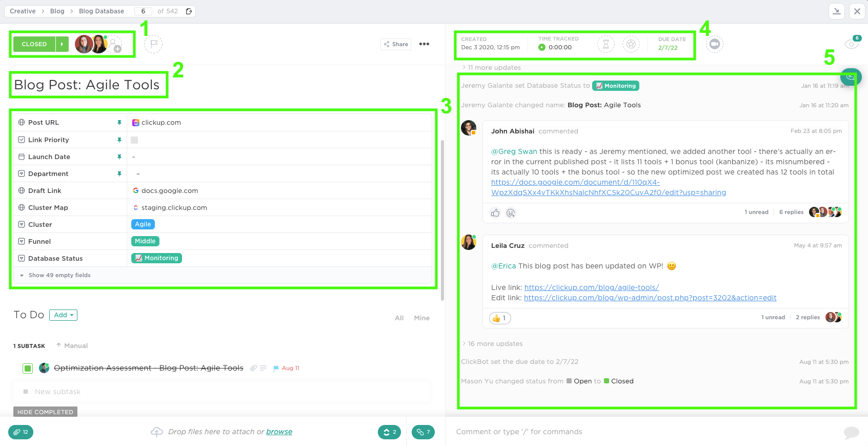868x446 pixels.
Task: Click the teal chat bubble floating icon
Action: pyautogui.click(x=851, y=77)
